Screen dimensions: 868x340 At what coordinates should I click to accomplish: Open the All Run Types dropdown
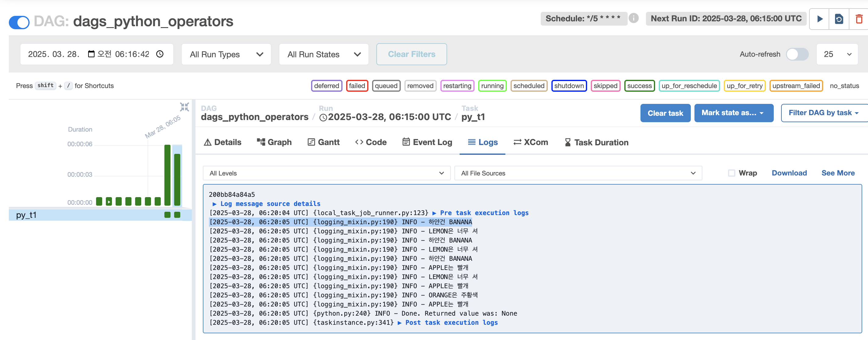click(x=226, y=54)
